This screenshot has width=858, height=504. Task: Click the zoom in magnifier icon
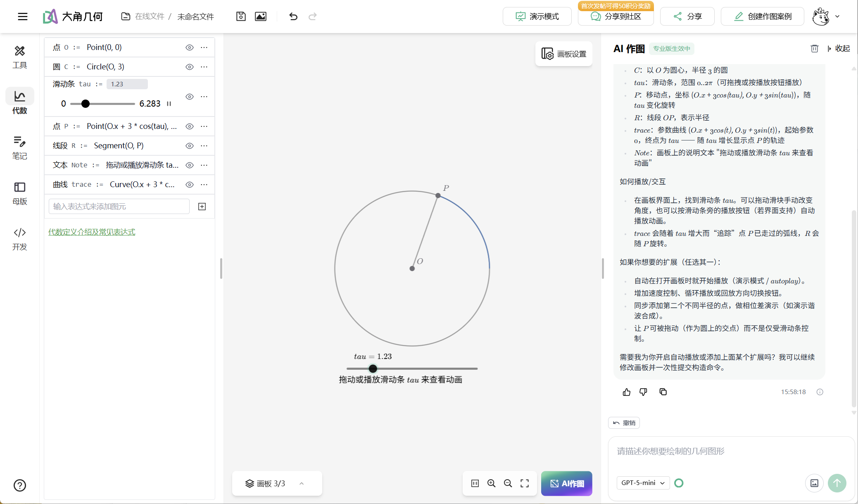(491, 483)
